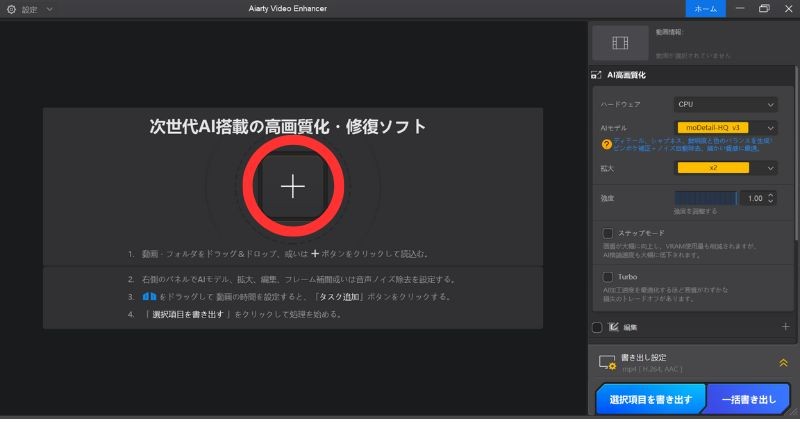Click the orange question mark help icon

click(x=606, y=144)
